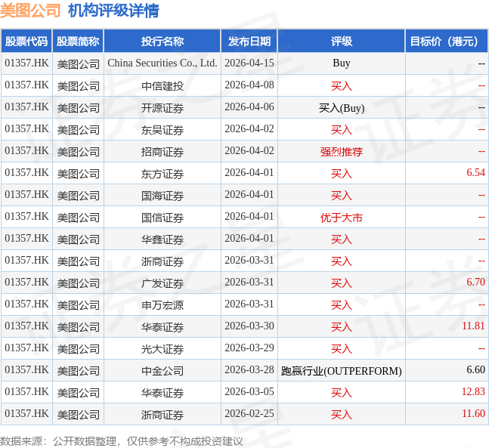The height and width of the screenshot is (448, 489).
Task: Click the date 2026-02-25
Action: point(249,413)
